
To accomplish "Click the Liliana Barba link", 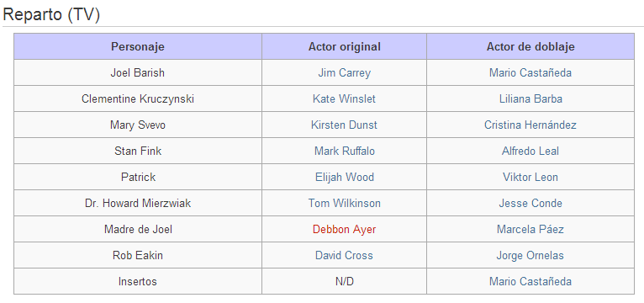I will (x=531, y=99).
